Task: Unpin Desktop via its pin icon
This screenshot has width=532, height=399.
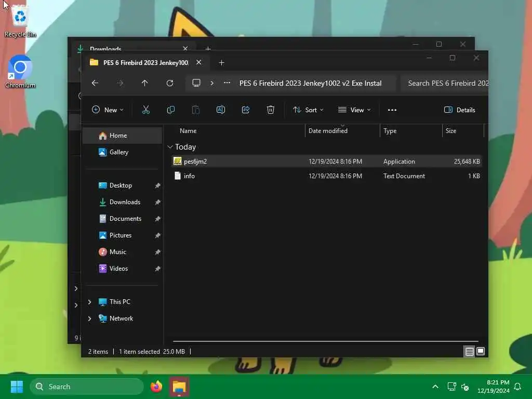Action: coord(157,185)
